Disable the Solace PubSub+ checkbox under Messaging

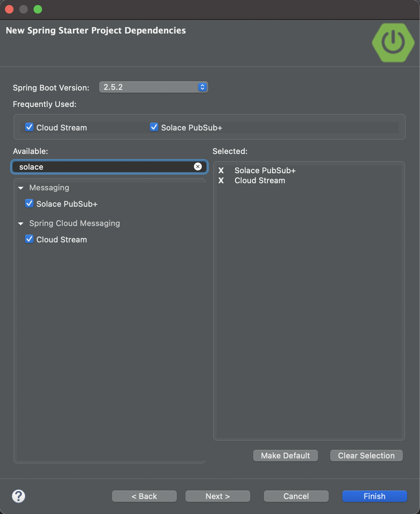click(x=29, y=203)
